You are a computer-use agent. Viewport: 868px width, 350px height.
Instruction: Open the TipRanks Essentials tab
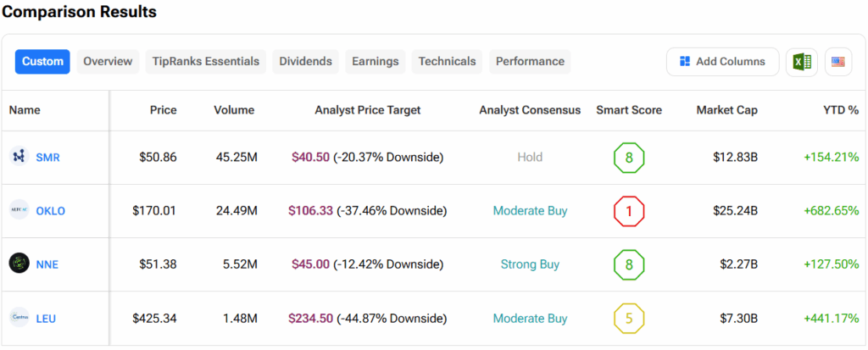[206, 61]
